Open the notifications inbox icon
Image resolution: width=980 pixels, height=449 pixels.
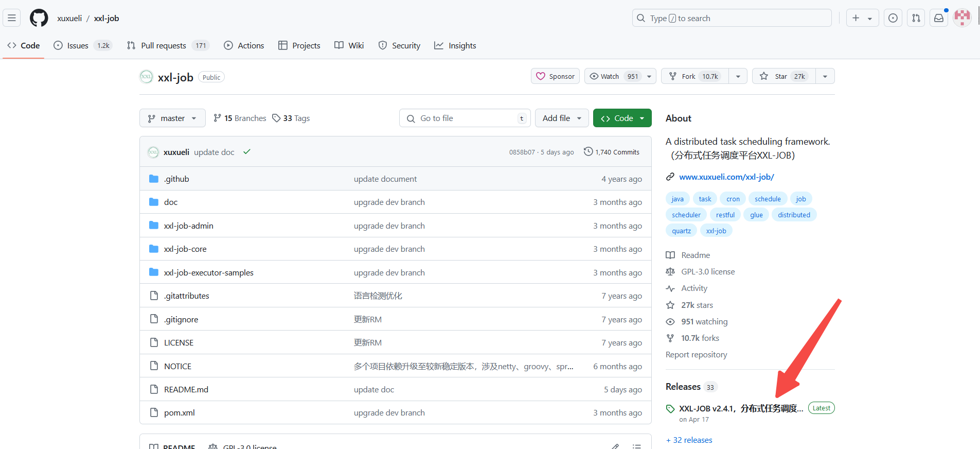[939, 18]
